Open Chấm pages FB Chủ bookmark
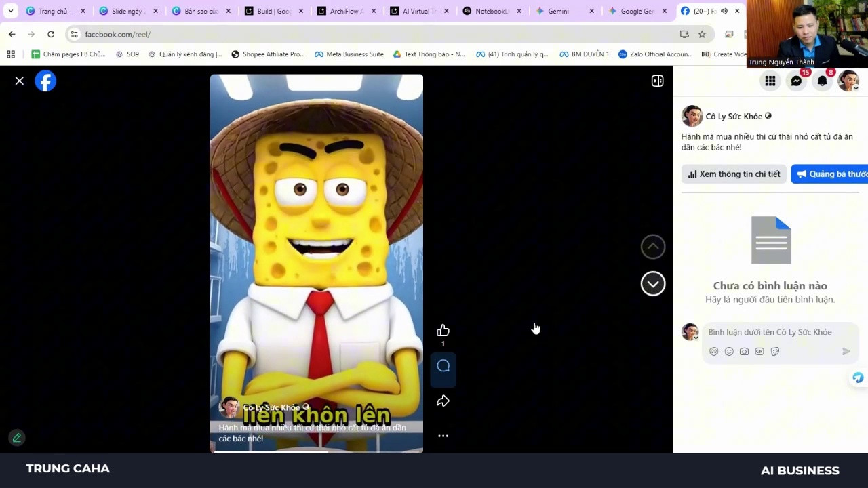868x488 pixels. 68,54
